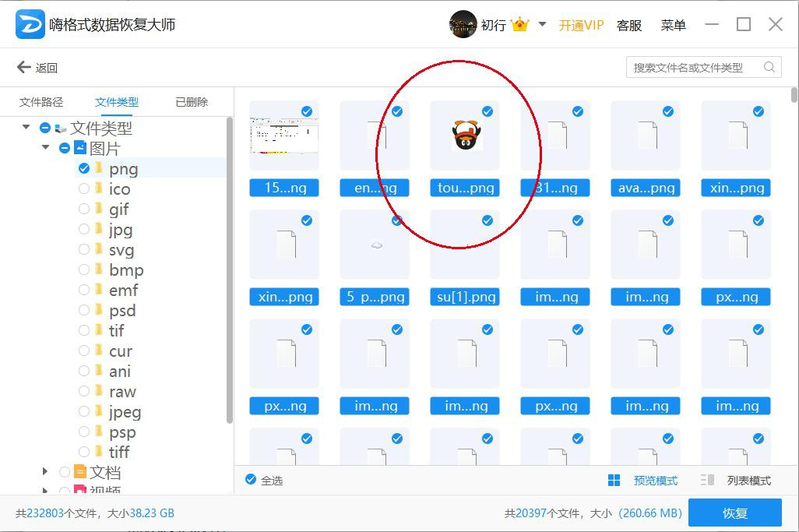Collapse the 文件类型 root node
Viewport: 799px width, 532px height.
[x=26, y=127]
